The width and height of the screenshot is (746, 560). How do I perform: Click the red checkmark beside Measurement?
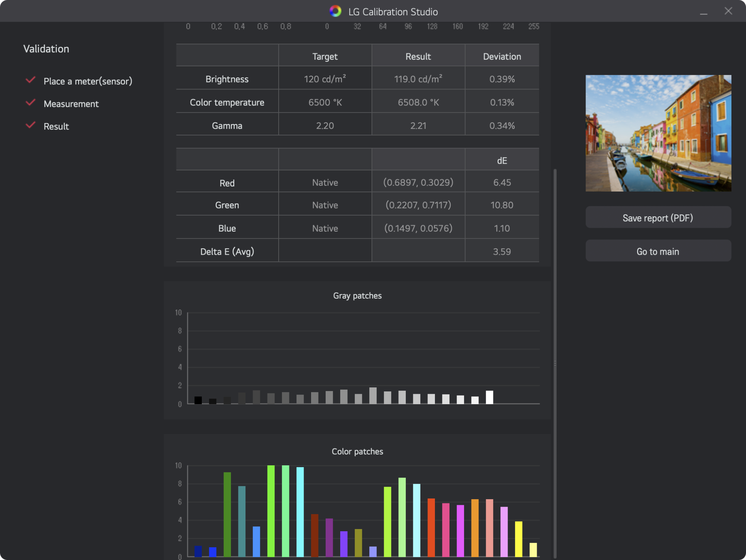tap(31, 103)
